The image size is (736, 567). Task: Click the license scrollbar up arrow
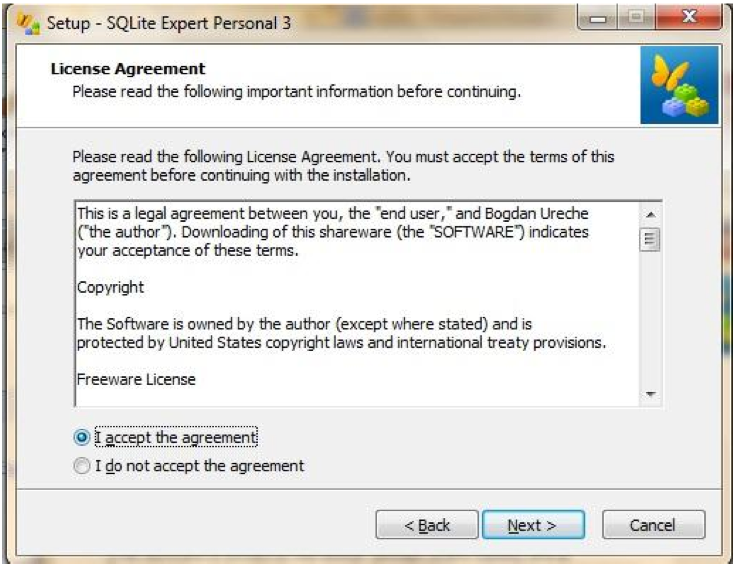click(x=651, y=215)
